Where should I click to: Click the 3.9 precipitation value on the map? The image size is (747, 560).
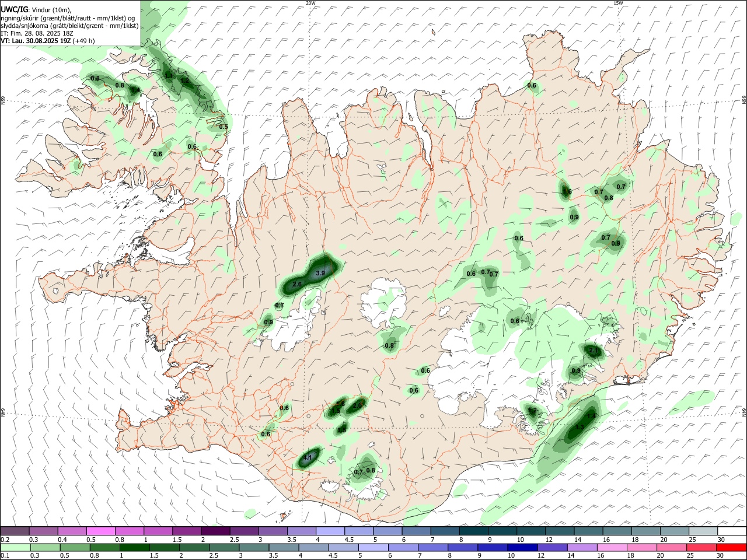click(320, 273)
